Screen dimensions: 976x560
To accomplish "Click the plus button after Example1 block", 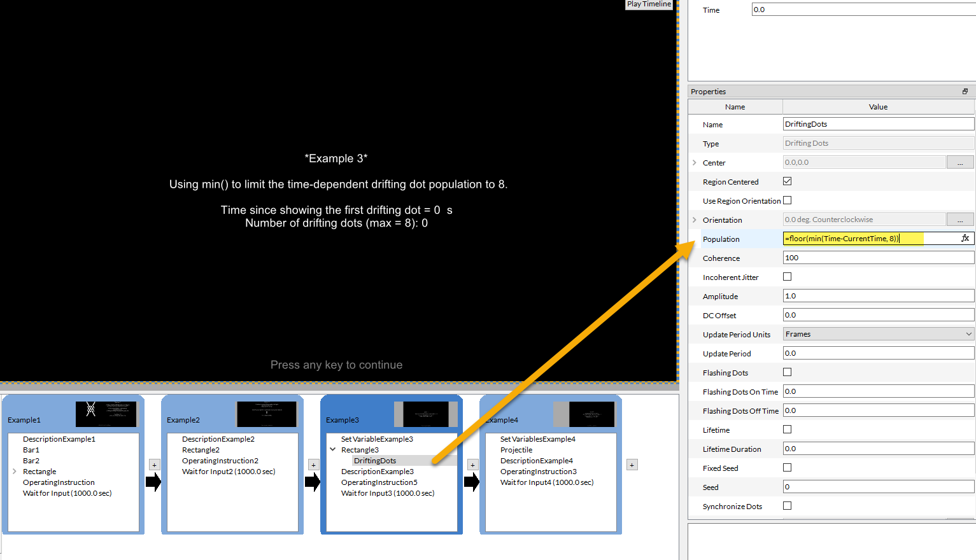I will coord(154,465).
